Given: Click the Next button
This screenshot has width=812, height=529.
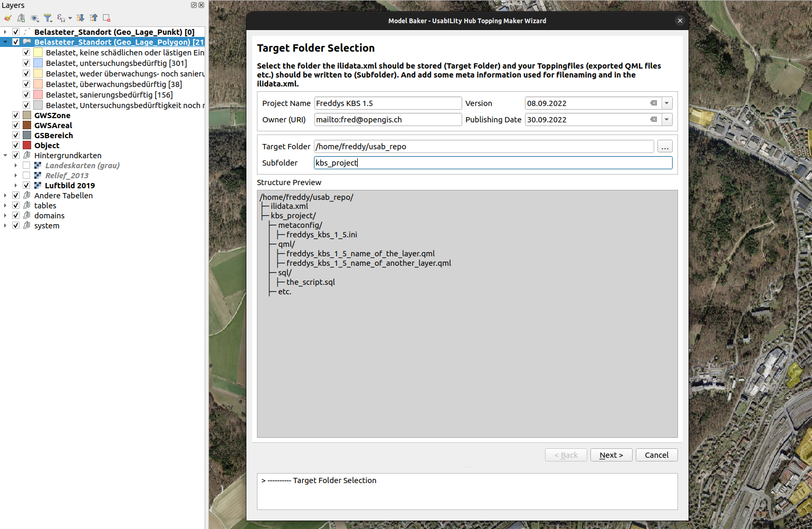Looking at the screenshot, I should pyautogui.click(x=611, y=455).
